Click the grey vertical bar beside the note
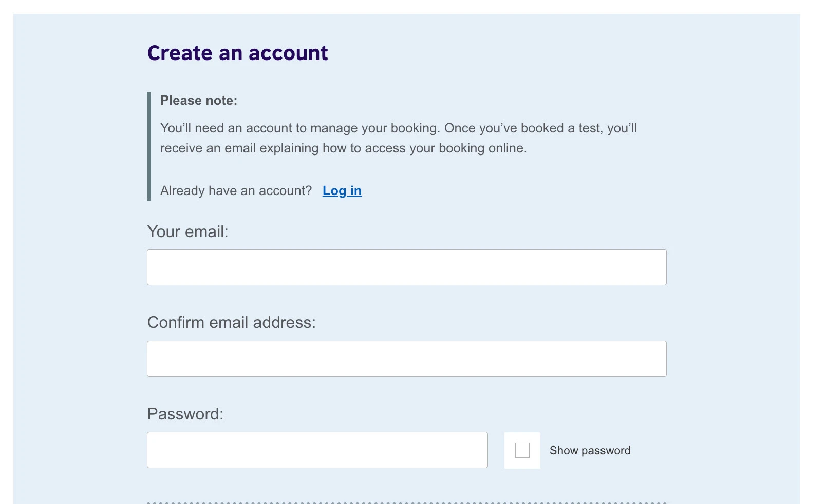Viewport: 826px width, 504px height. 149,146
